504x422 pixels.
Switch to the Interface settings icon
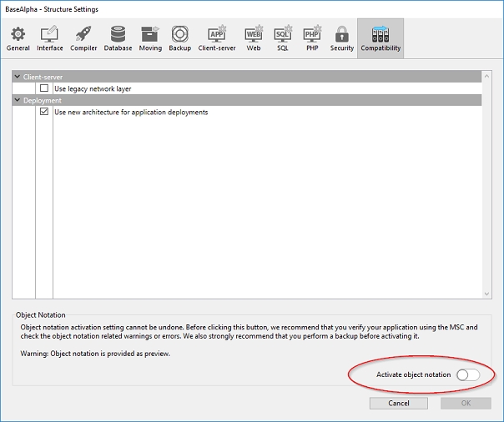[49, 38]
